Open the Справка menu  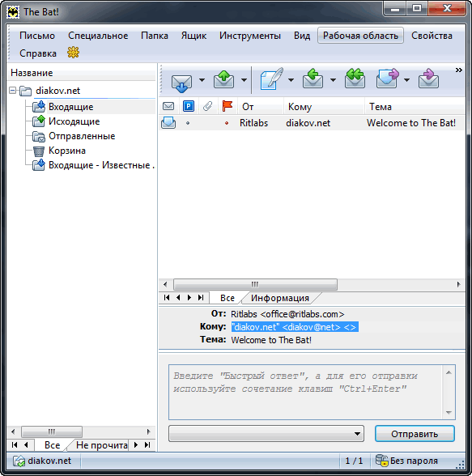click(x=38, y=53)
